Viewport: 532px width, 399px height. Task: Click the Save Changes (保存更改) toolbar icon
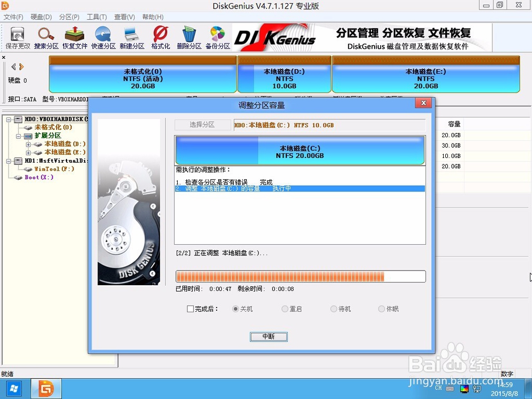(x=18, y=38)
